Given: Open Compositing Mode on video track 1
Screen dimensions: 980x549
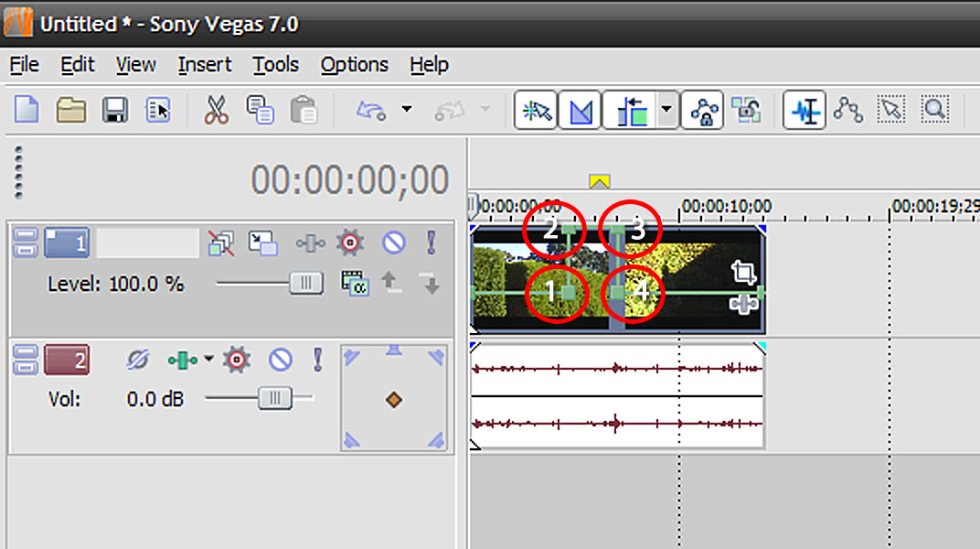Looking at the screenshot, I should (355, 284).
